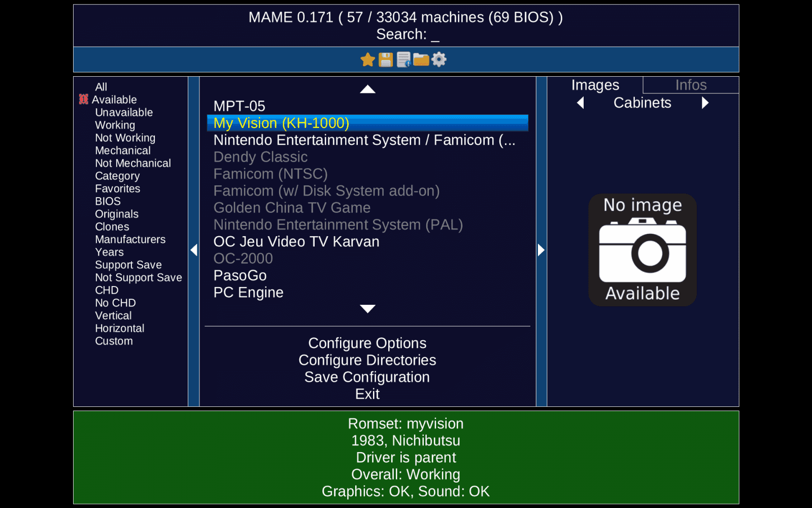Viewport: 812px width, 508px height.
Task: Filter by Originals
Action: coord(117,214)
